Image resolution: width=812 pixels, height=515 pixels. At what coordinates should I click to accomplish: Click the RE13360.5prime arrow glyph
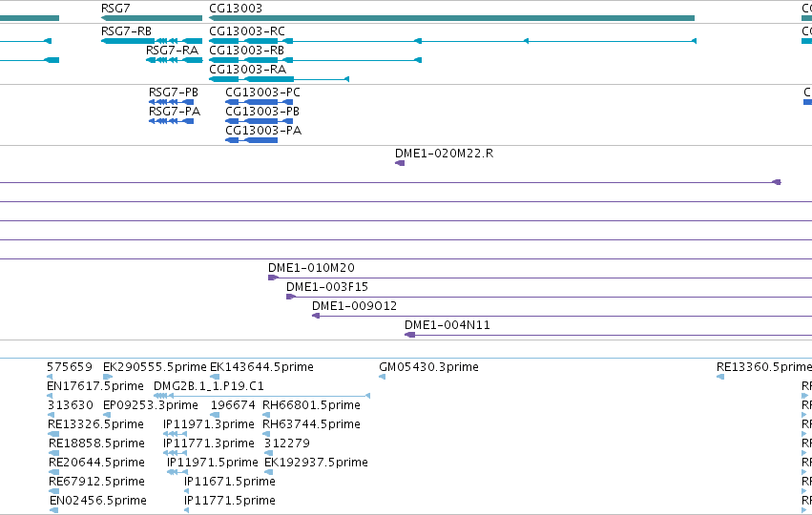720,377
